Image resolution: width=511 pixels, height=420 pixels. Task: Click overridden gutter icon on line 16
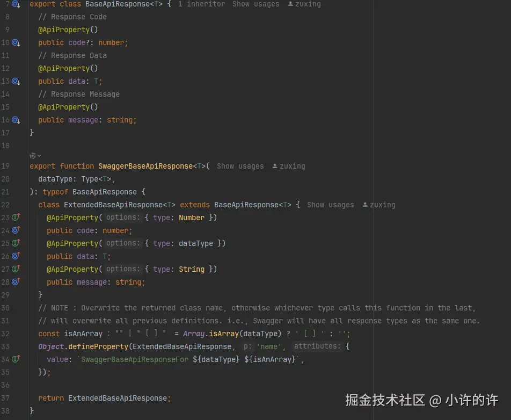coord(16,120)
